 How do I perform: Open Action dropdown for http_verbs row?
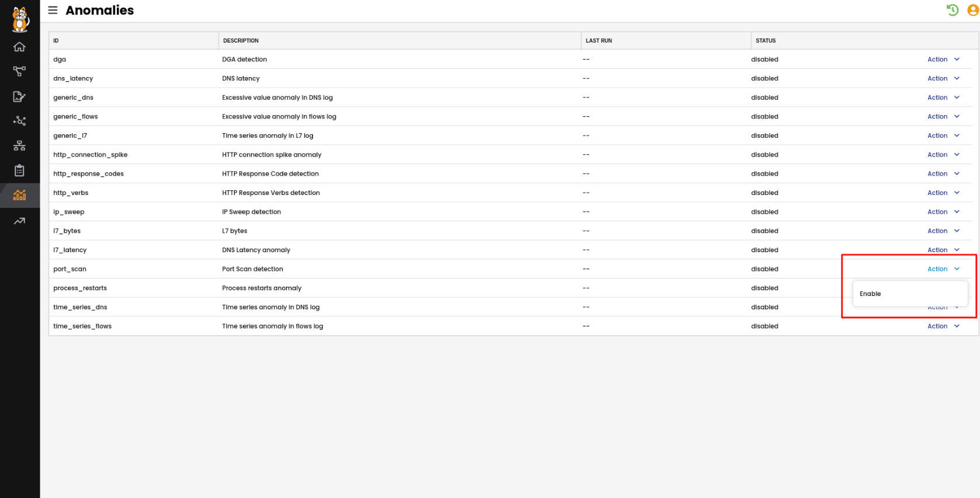(943, 193)
